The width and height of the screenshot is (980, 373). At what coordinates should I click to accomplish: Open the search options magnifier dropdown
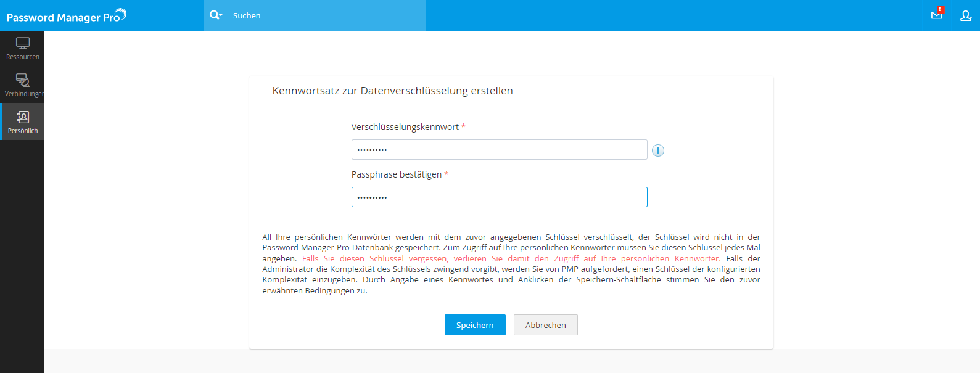click(x=215, y=15)
